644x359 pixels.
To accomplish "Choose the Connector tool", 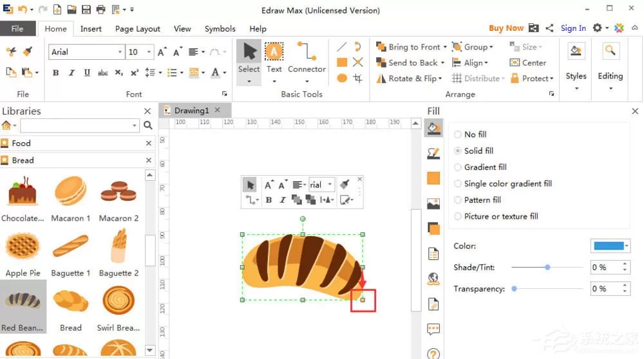I will [307, 58].
